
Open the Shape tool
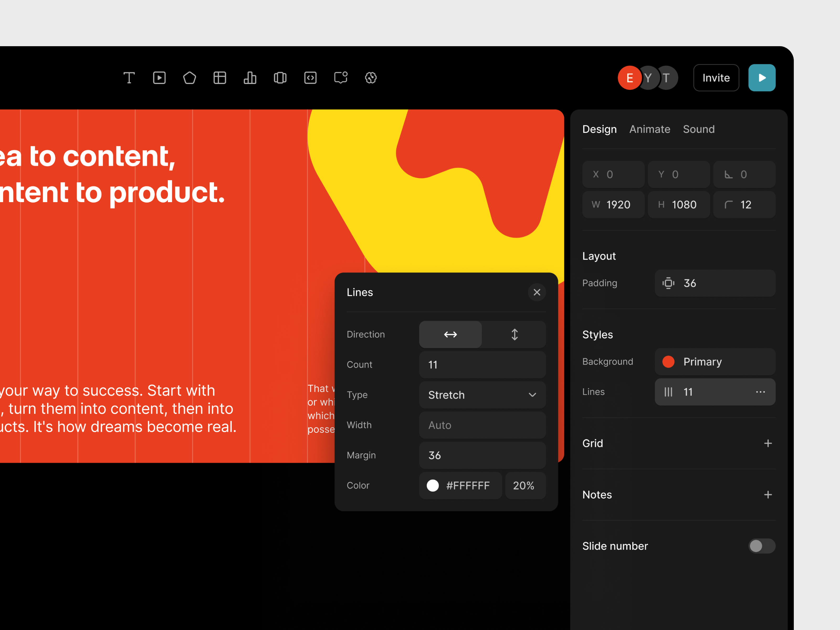pos(190,78)
